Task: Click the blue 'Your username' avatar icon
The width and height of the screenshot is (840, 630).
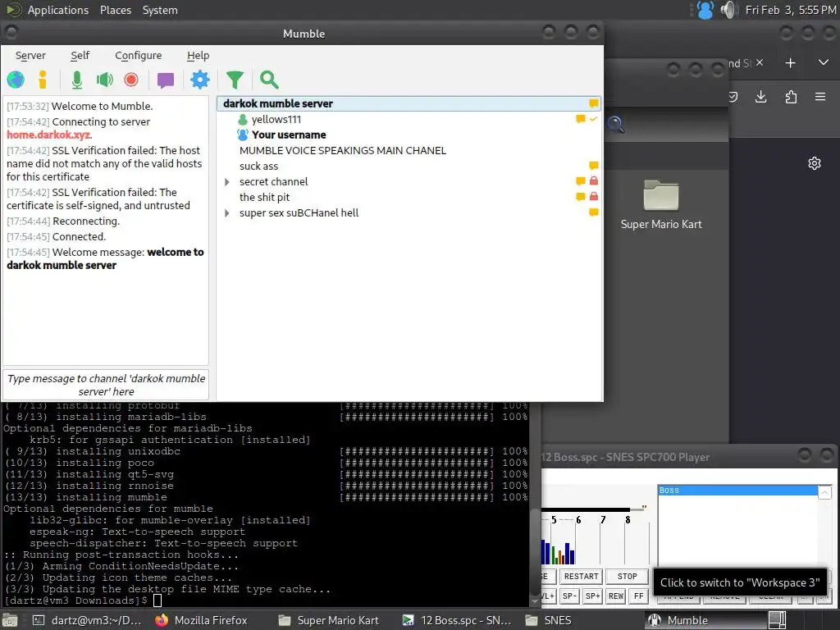Action: [x=243, y=135]
